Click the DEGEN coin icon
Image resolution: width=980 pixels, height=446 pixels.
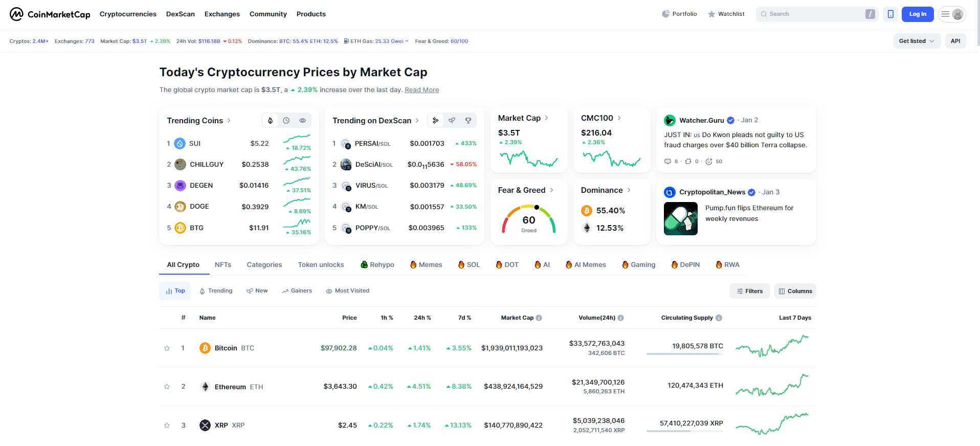click(180, 186)
